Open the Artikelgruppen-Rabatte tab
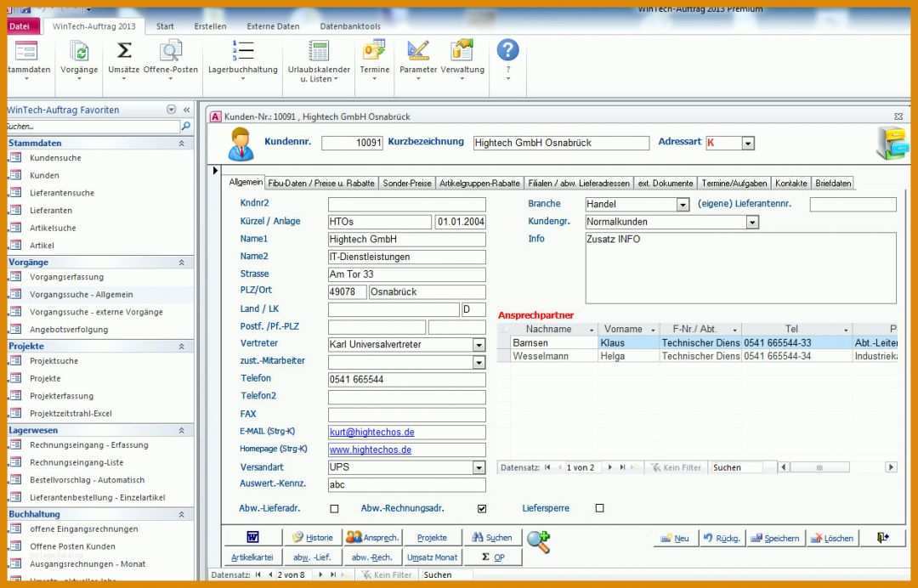This screenshot has width=918, height=588. pyautogui.click(x=479, y=184)
